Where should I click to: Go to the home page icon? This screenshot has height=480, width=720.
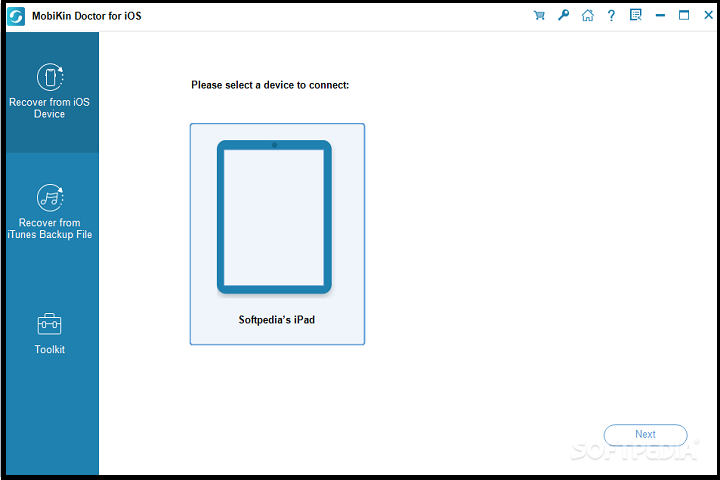pos(587,15)
